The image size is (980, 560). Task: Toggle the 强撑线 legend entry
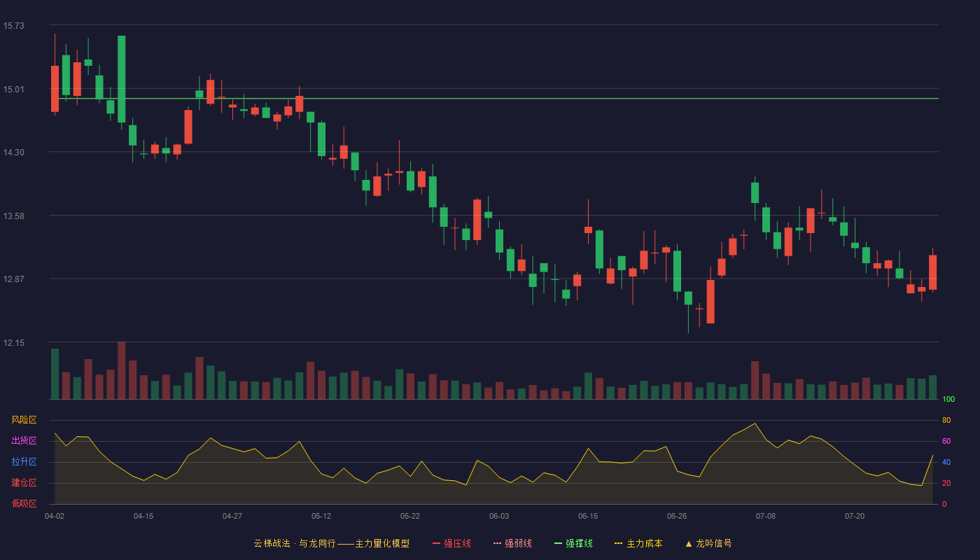573,543
